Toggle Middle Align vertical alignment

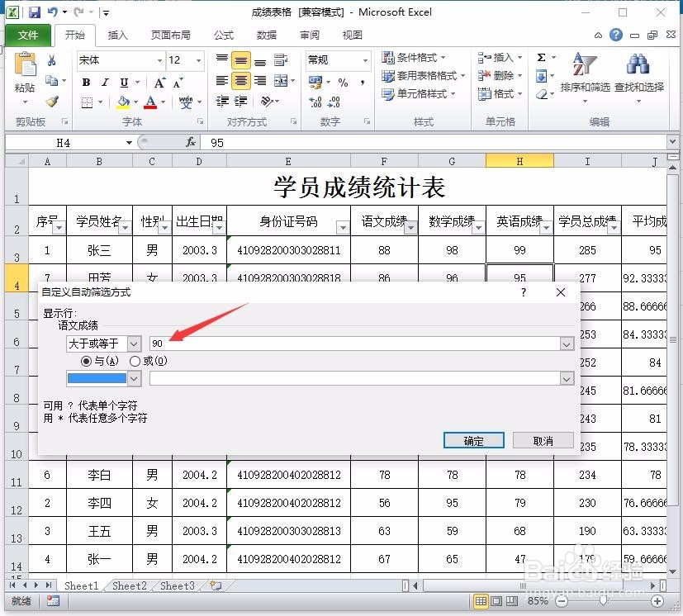241,60
